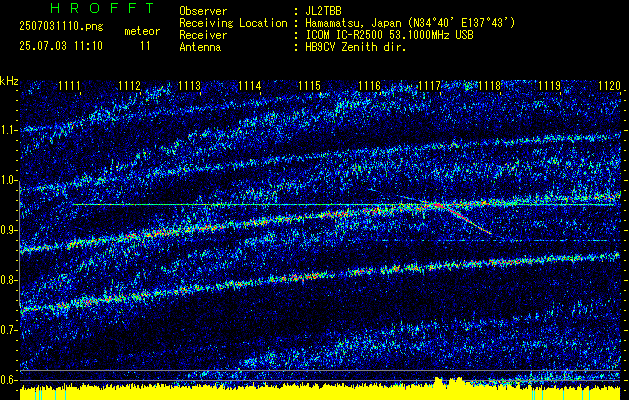Click the Observer label
The image size is (629, 400).
tap(203, 11)
